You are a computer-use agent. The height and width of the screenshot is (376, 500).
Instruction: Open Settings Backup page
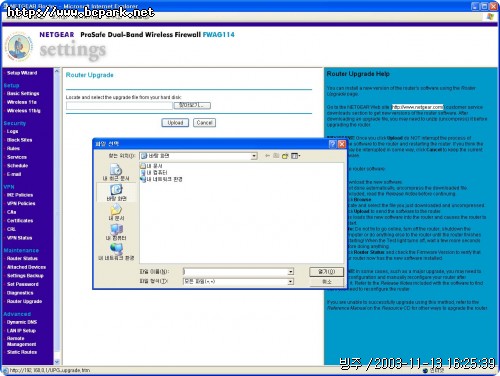point(25,276)
